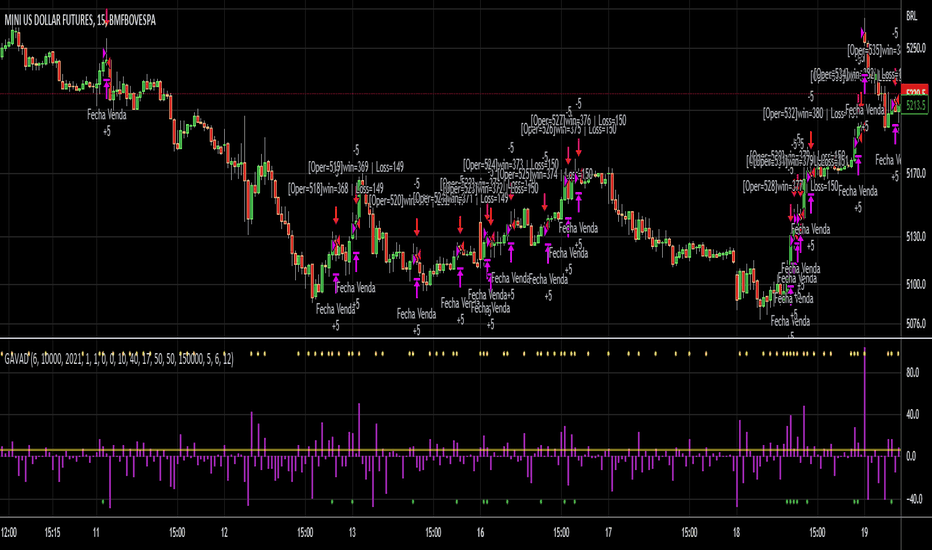
Task: Click the 15:00 label between 11 and 12
Action: coord(177,533)
